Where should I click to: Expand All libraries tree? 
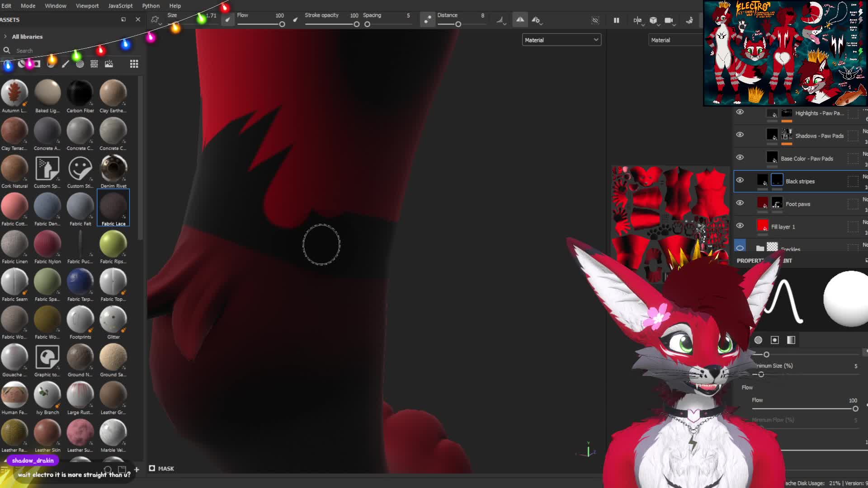(5, 37)
